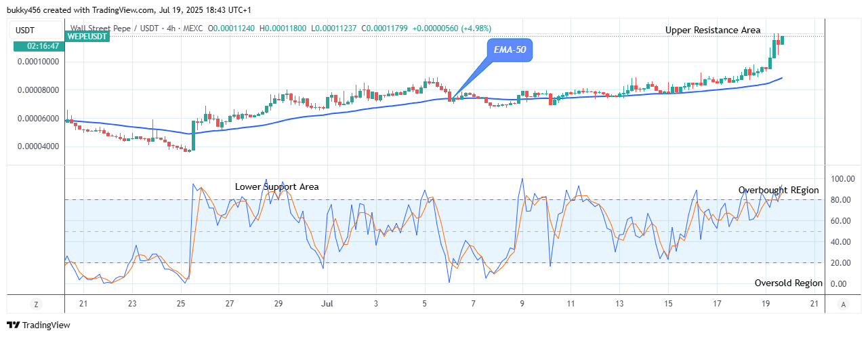
Task: Click the Overbought REgion label
Action: [x=779, y=191]
